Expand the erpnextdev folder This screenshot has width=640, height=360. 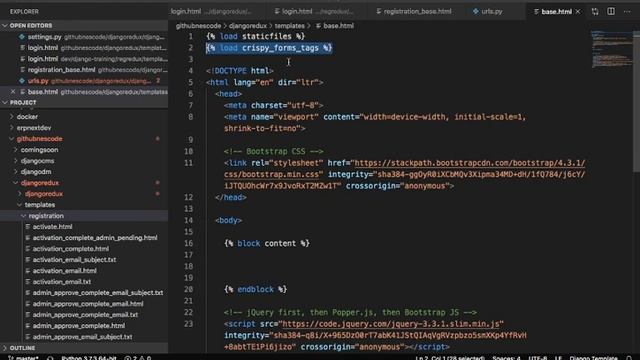tap(34, 128)
